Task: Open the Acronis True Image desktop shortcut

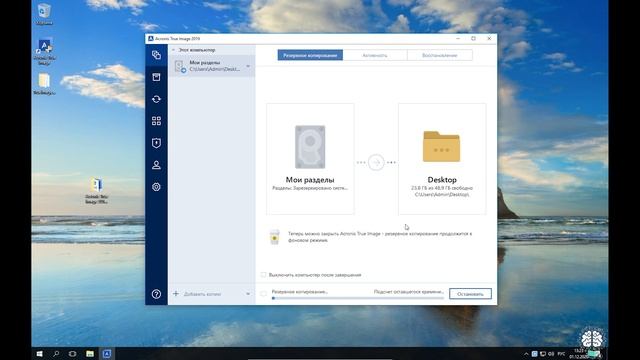Action: (x=44, y=51)
